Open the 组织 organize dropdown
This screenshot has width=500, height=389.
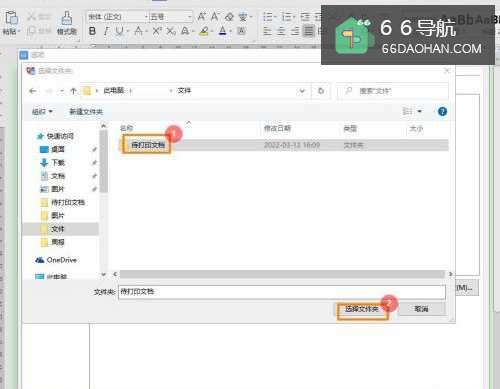tap(42, 111)
